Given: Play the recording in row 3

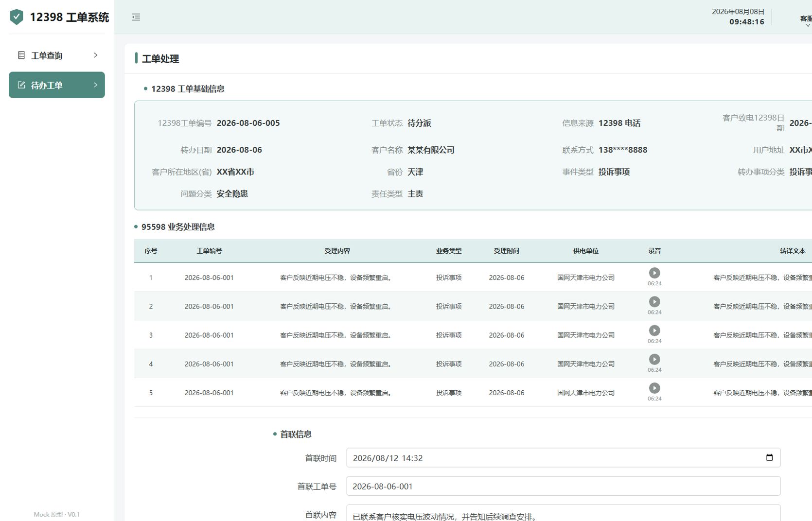Looking at the screenshot, I should pyautogui.click(x=654, y=330).
